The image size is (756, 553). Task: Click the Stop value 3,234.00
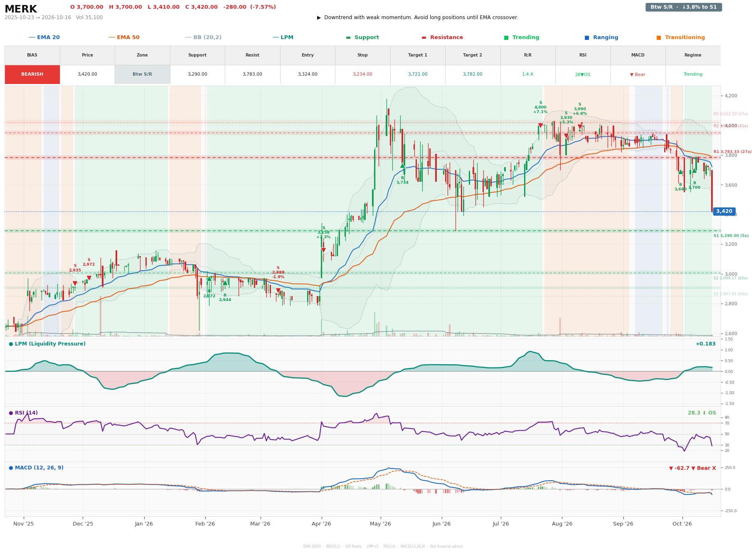tap(362, 74)
